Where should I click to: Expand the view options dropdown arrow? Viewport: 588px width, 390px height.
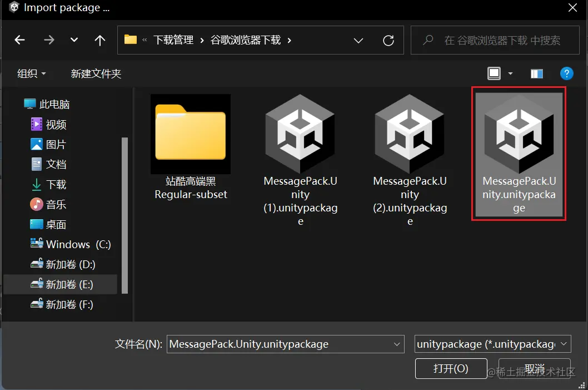pyautogui.click(x=509, y=73)
